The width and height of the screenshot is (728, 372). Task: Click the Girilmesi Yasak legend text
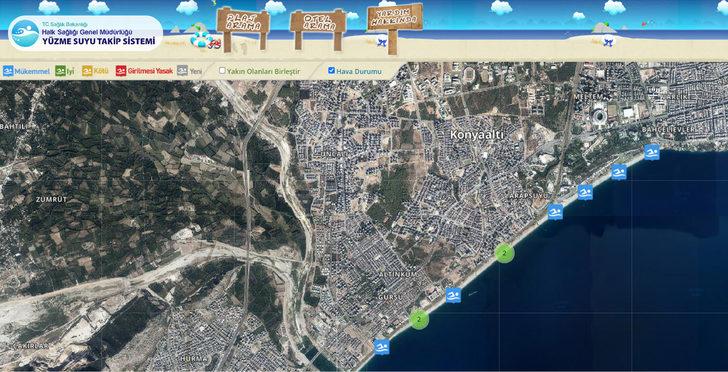pyautogui.click(x=150, y=72)
